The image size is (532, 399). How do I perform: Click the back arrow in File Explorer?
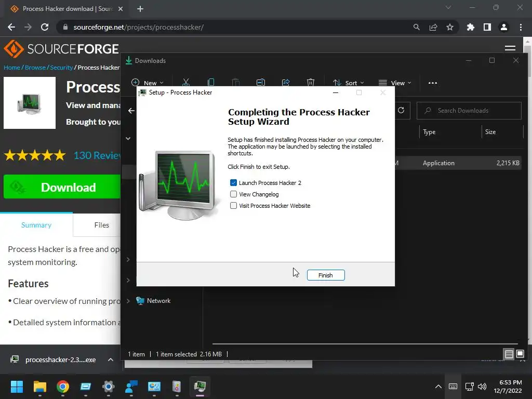[x=131, y=111]
